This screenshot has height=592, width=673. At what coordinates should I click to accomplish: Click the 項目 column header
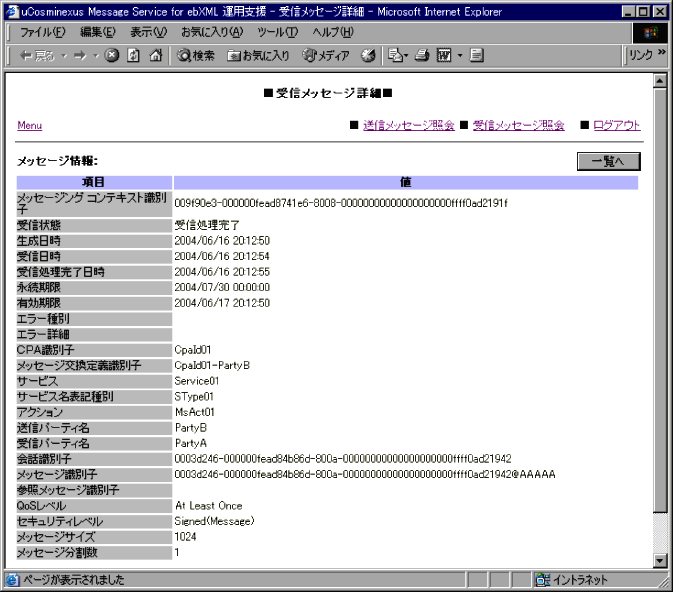94,182
